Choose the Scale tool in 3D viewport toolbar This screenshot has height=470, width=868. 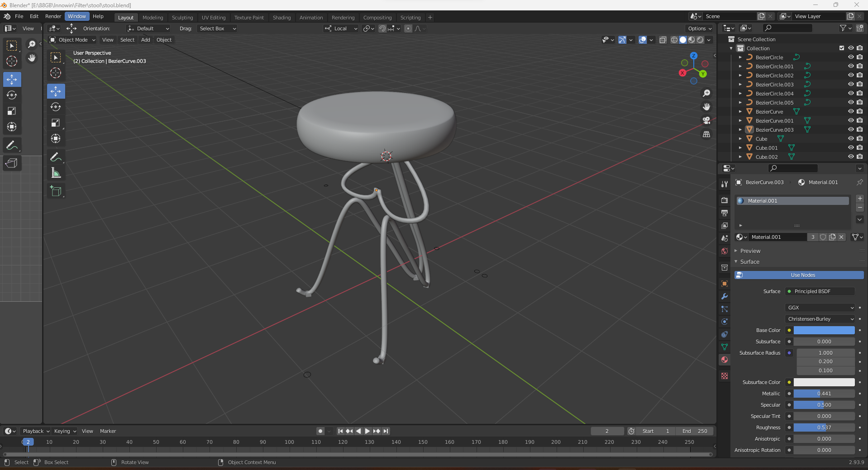(56, 123)
